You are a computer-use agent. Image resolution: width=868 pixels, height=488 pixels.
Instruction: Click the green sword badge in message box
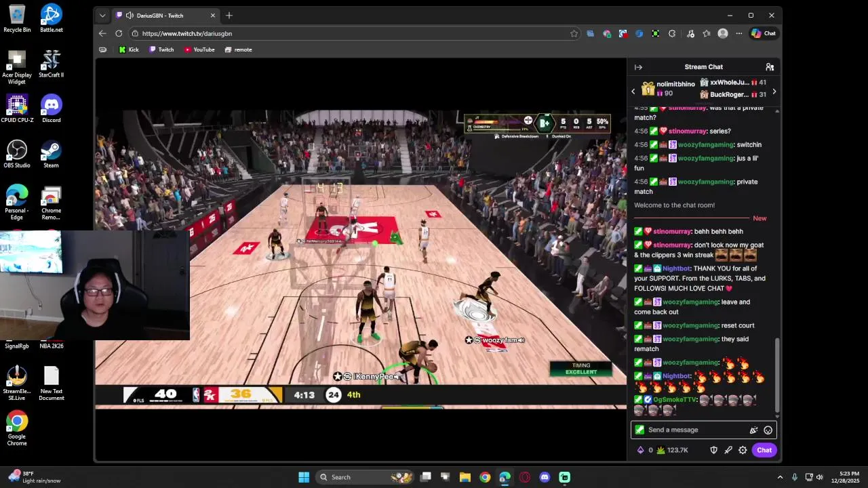click(x=639, y=430)
